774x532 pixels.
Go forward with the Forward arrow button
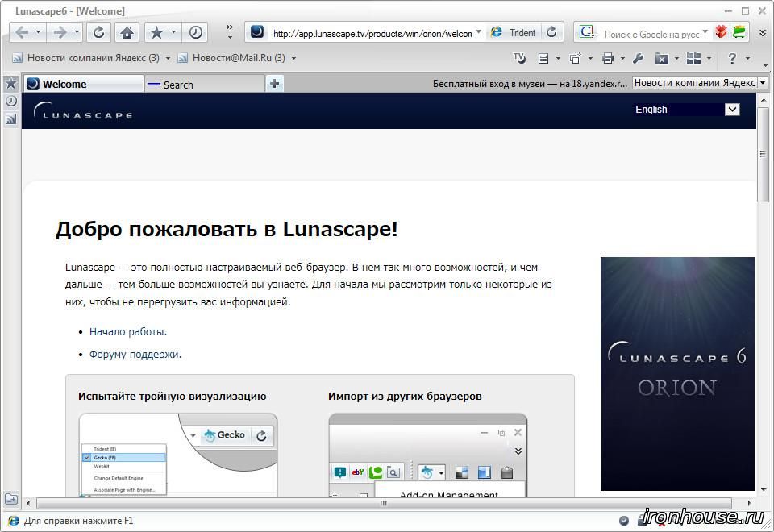tap(60, 32)
